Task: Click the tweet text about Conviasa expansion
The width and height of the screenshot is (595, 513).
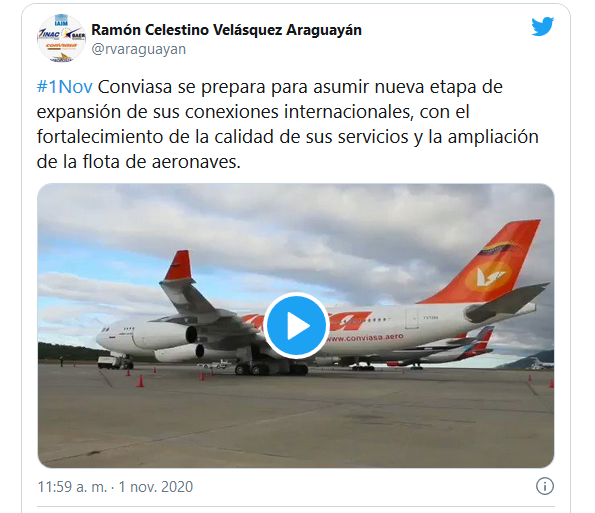Action: click(288, 124)
